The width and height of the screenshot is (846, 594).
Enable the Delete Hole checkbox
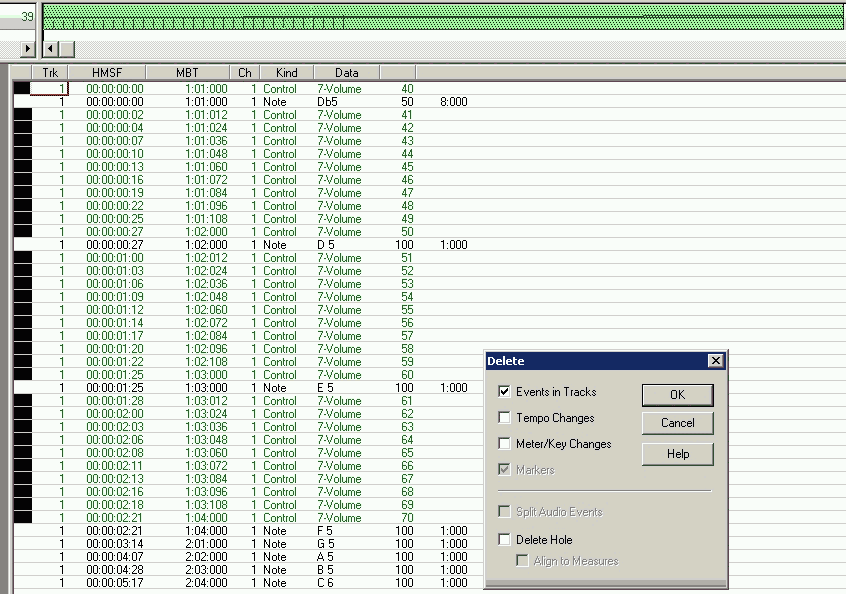[504, 540]
